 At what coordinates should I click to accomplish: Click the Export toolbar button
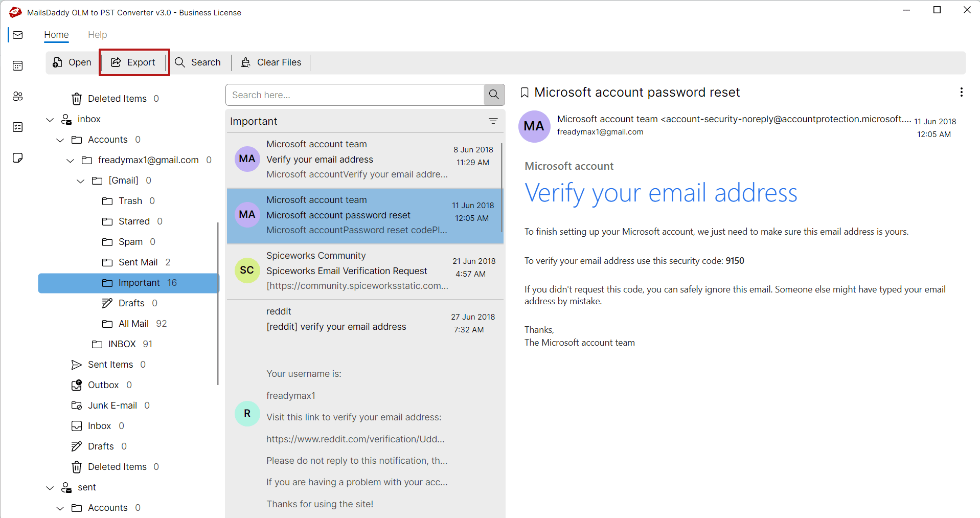tap(133, 62)
